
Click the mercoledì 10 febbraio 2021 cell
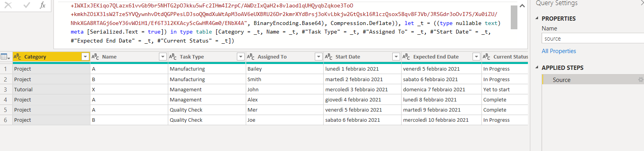coord(441,120)
